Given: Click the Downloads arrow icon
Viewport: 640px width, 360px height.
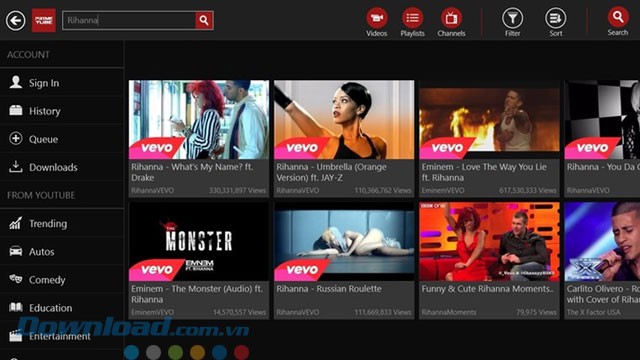Looking at the screenshot, I should 16,167.
